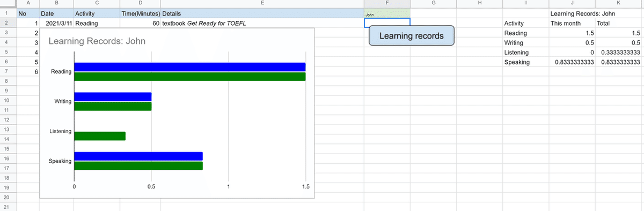Click the 'Reading' cell in row 2
Image resolution: width=644 pixels, height=211 pixels.
[97, 23]
